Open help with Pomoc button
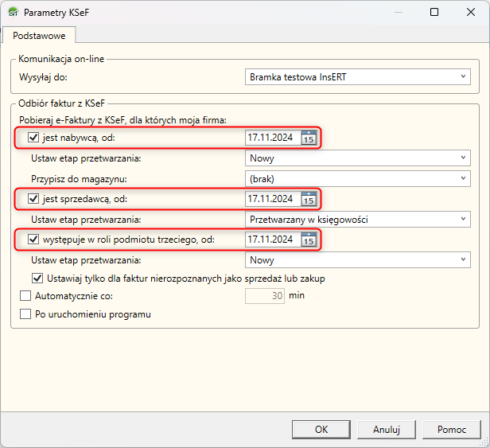Viewport: 490px width, 448px height. tap(452, 429)
